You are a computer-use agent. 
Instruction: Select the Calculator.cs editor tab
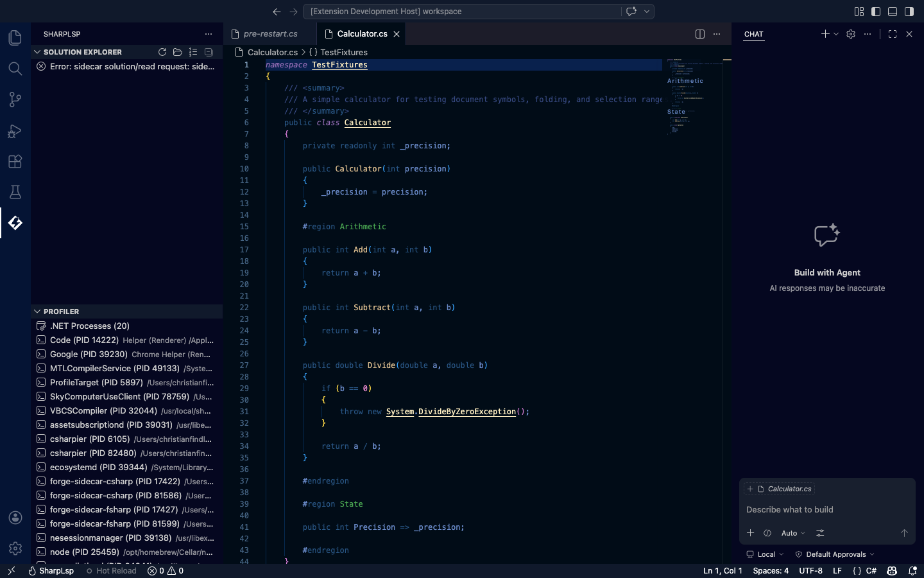coord(361,34)
